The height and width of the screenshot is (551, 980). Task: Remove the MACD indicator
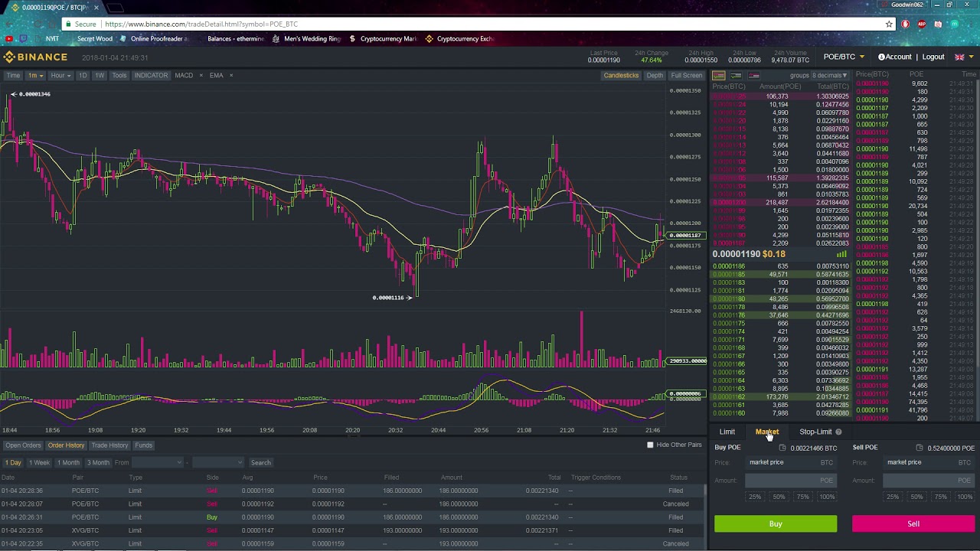pyautogui.click(x=201, y=75)
